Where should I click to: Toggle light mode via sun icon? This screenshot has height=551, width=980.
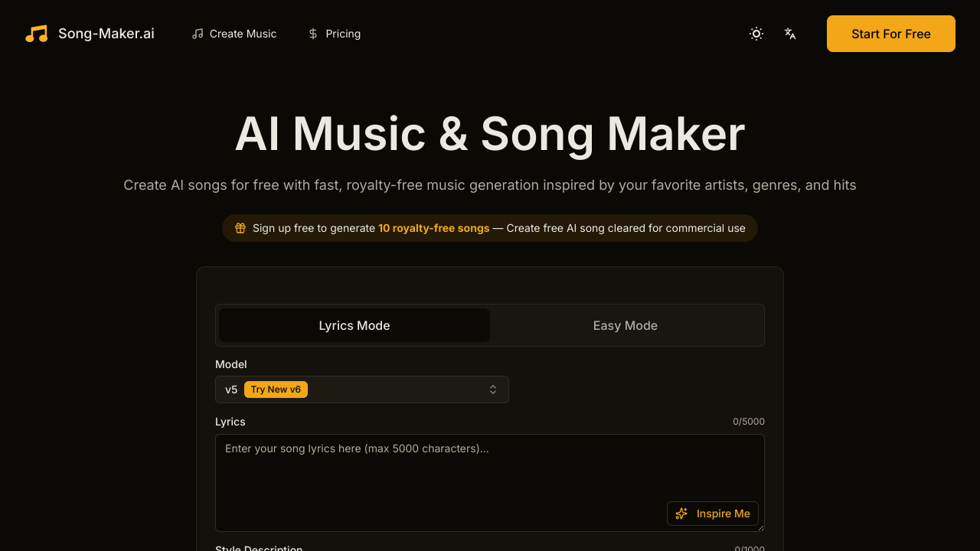756,33
